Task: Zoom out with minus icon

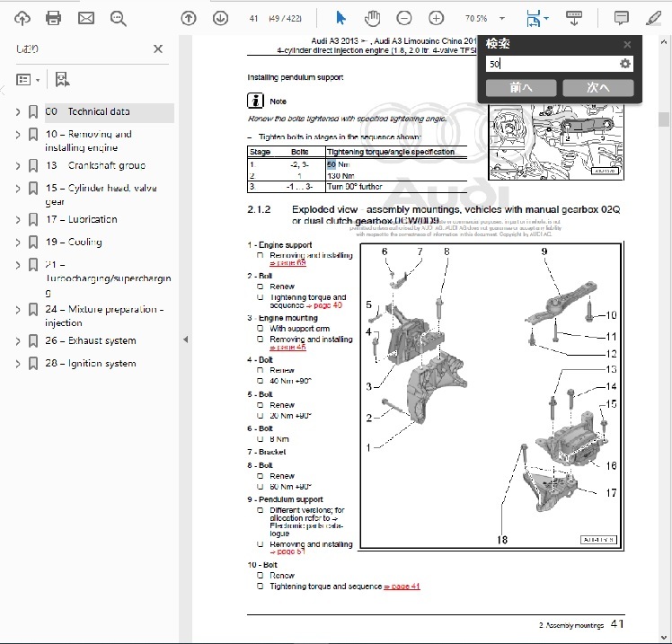Action: tap(404, 18)
